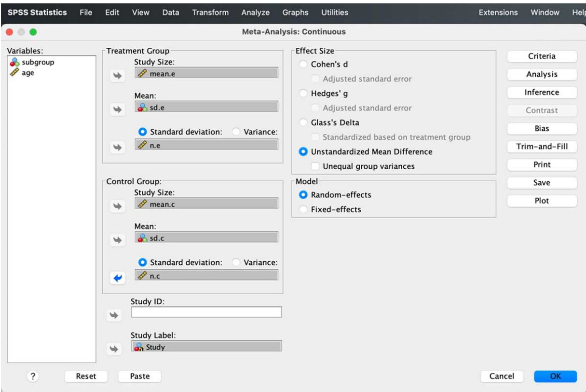Click the sd.e field under Treatment Mean

[x=206, y=107]
